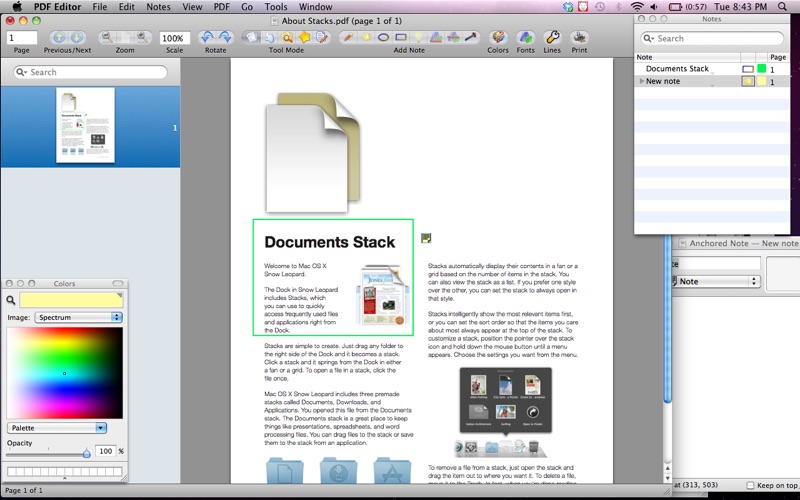The width and height of the screenshot is (800, 500).
Task: Click the yellow current color well
Action: click(x=71, y=300)
